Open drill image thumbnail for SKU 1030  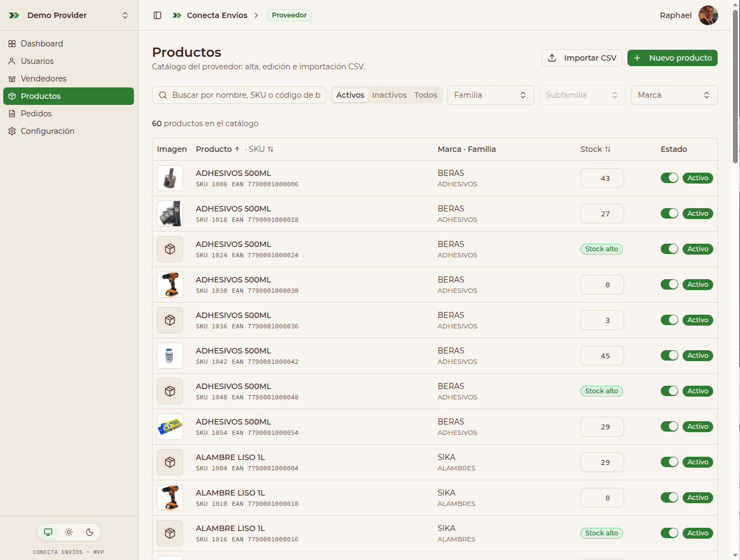(x=170, y=285)
